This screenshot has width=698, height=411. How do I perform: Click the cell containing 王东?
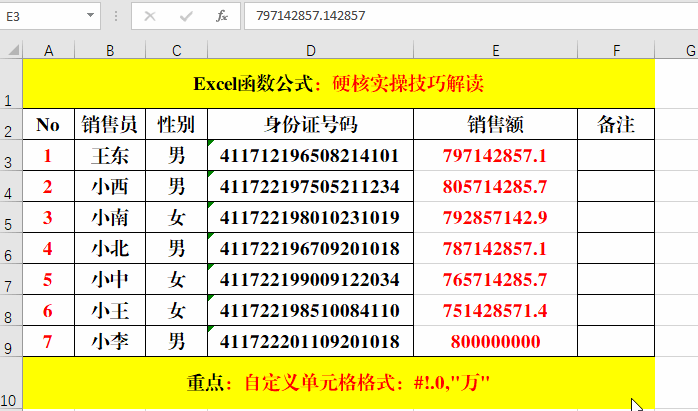(x=109, y=156)
